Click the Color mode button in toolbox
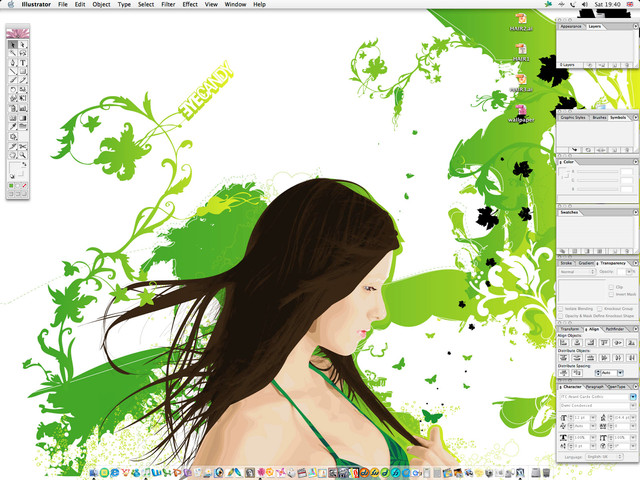This screenshot has width=640, height=480. coord(11,186)
